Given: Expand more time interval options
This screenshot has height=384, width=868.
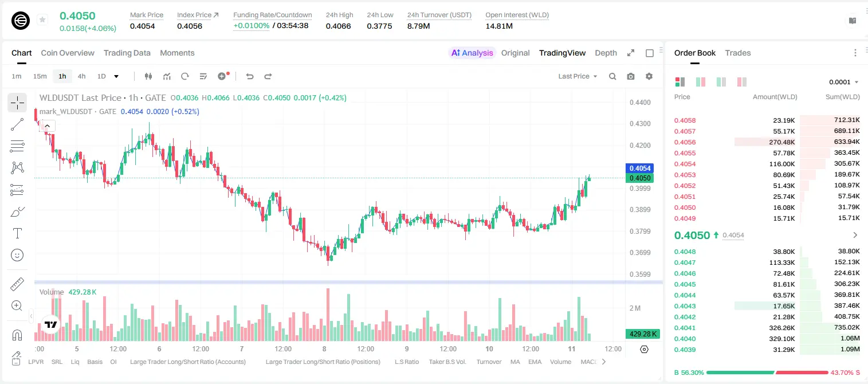Looking at the screenshot, I should [117, 76].
